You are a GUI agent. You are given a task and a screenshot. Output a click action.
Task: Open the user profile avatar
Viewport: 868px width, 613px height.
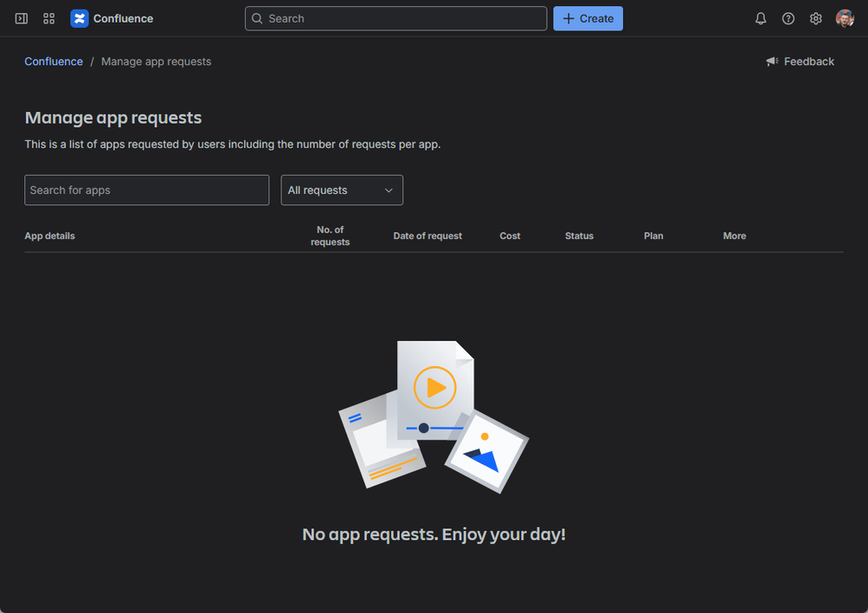point(845,19)
